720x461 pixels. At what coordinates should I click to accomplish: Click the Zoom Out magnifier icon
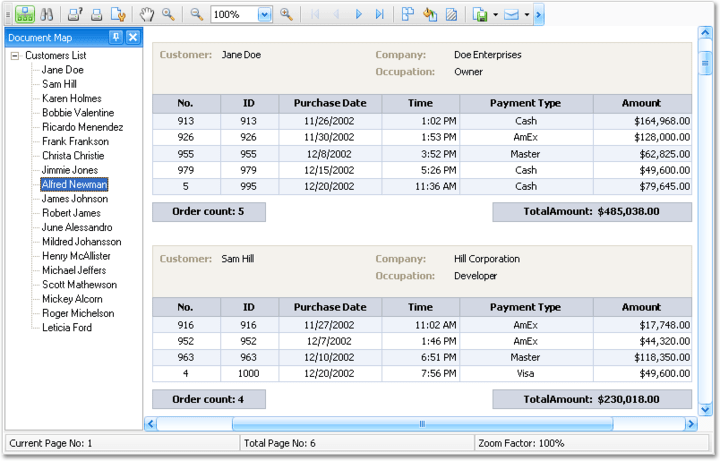[197, 15]
